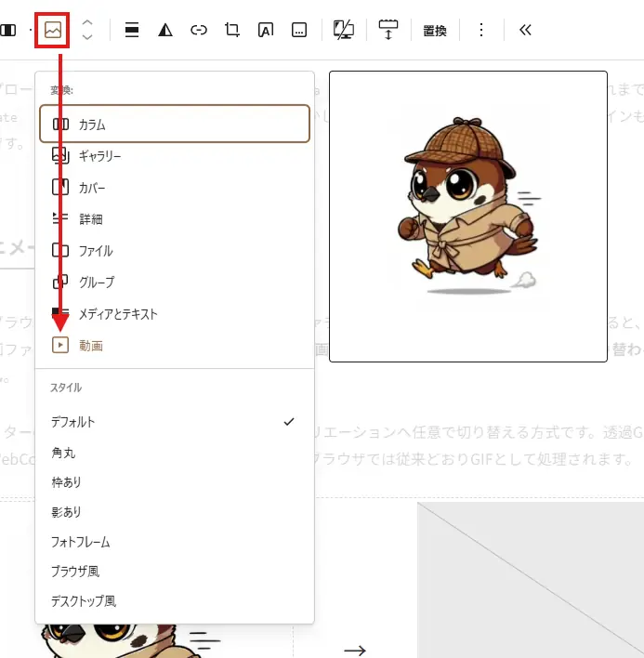
Task: Transform block to ギャラリー
Action: pos(175,156)
